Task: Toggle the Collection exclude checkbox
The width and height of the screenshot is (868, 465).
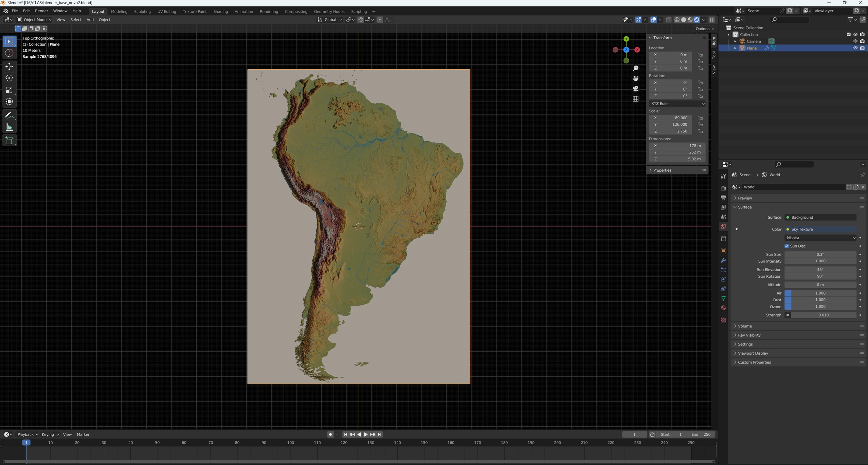Action: click(x=849, y=35)
